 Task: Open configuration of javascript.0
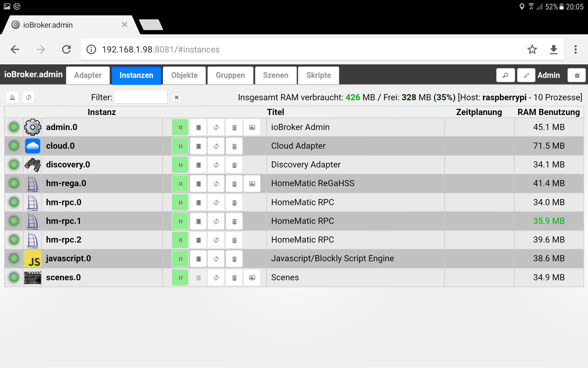[198, 259]
